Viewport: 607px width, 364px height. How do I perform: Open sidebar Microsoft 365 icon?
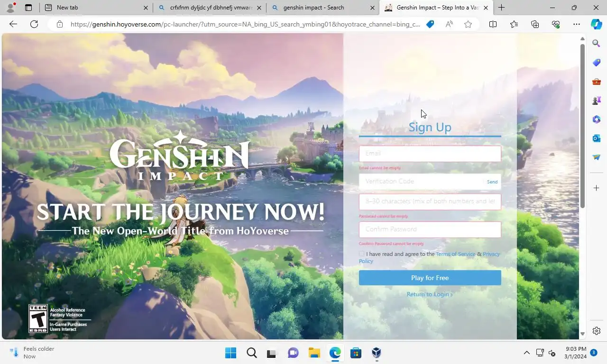(597, 119)
